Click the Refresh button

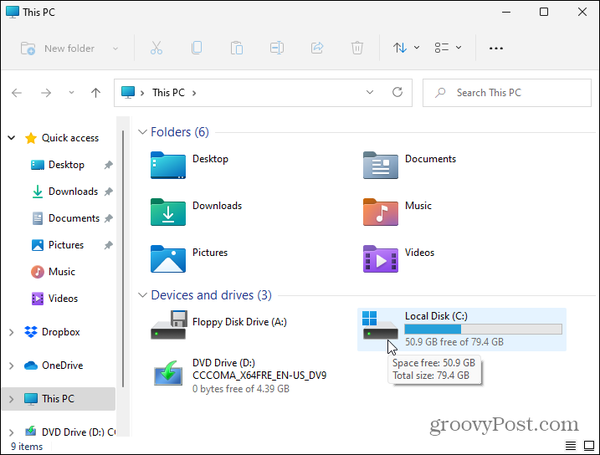[398, 92]
